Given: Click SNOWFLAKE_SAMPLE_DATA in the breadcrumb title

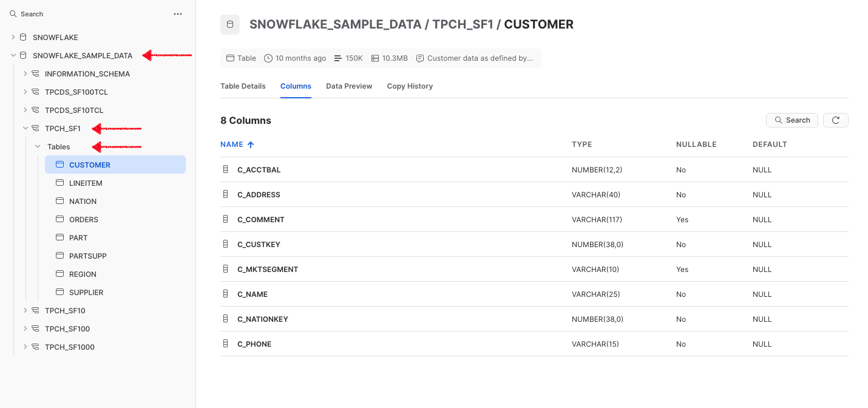Looking at the screenshot, I should pyautogui.click(x=335, y=24).
